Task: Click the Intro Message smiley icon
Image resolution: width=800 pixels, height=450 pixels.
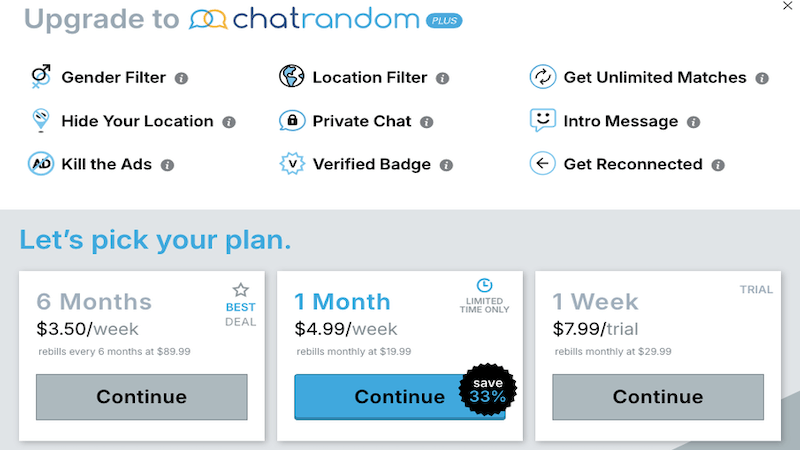Action: point(542,121)
